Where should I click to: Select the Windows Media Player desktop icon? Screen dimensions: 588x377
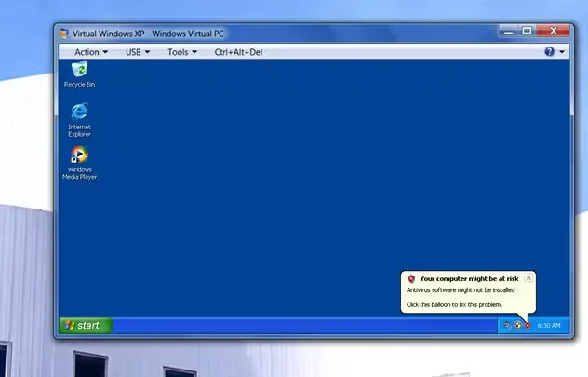pos(79,163)
